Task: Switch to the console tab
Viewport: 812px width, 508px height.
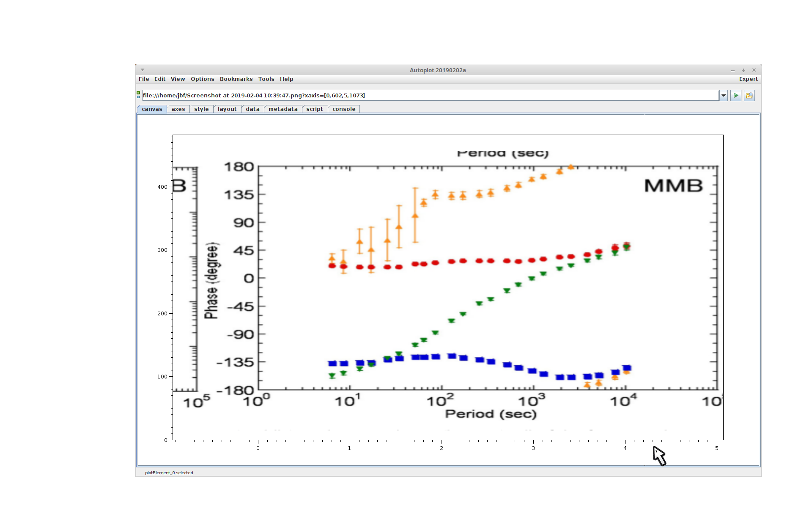Action: (x=344, y=109)
